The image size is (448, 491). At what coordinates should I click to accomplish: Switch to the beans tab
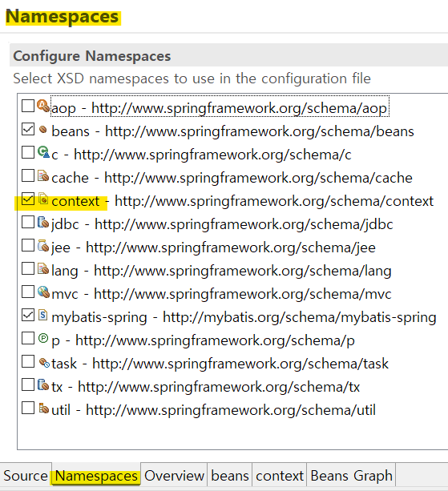tap(230, 476)
